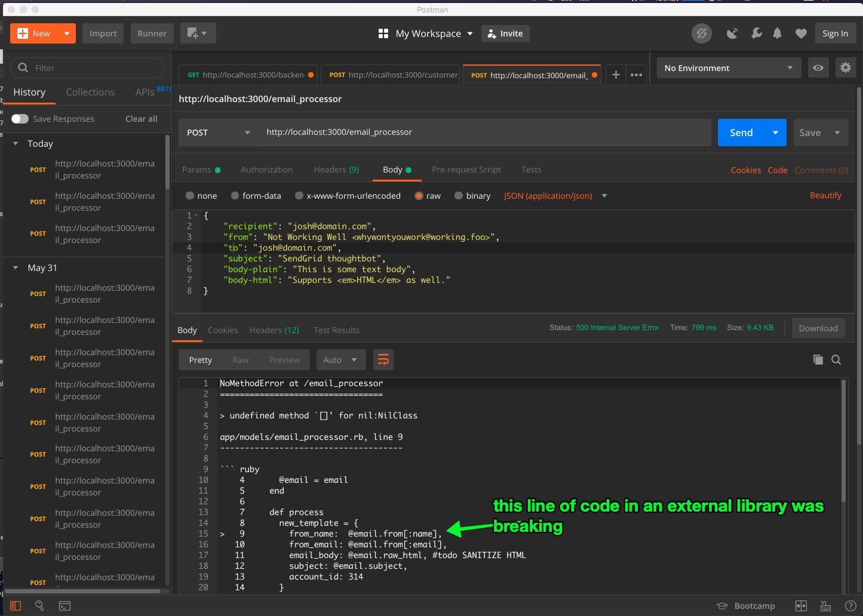Open the Tests request tab

click(x=531, y=170)
